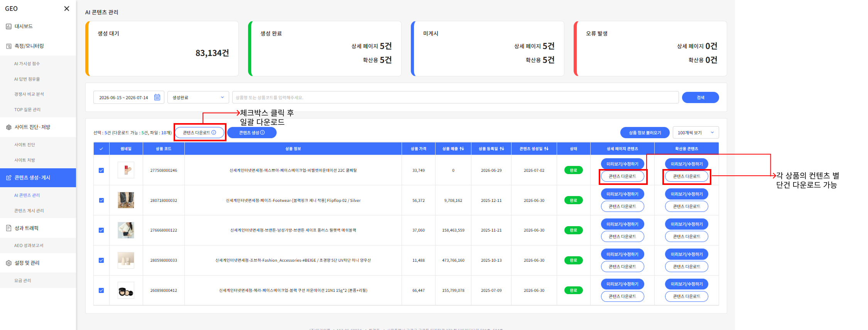868x330 pixels.
Task: Preview 상세 페이지 콘텐츠 for product 280718000032
Action: 622,194
